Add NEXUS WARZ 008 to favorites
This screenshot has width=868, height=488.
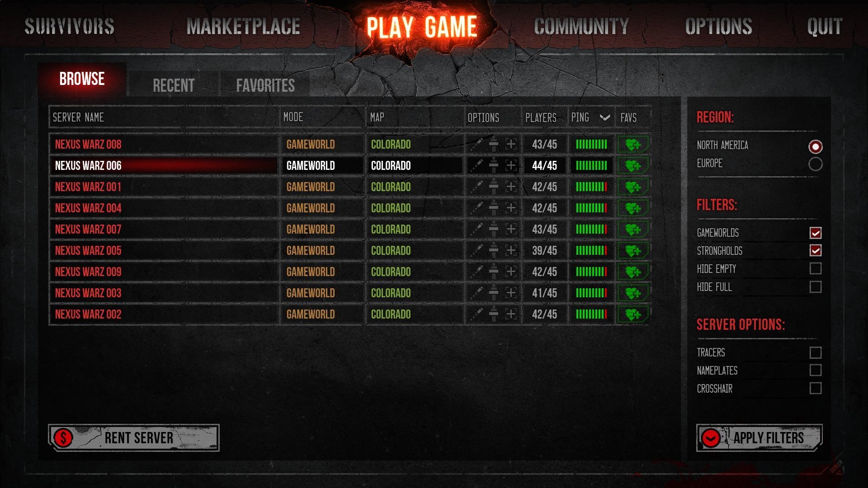pos(633,145)
